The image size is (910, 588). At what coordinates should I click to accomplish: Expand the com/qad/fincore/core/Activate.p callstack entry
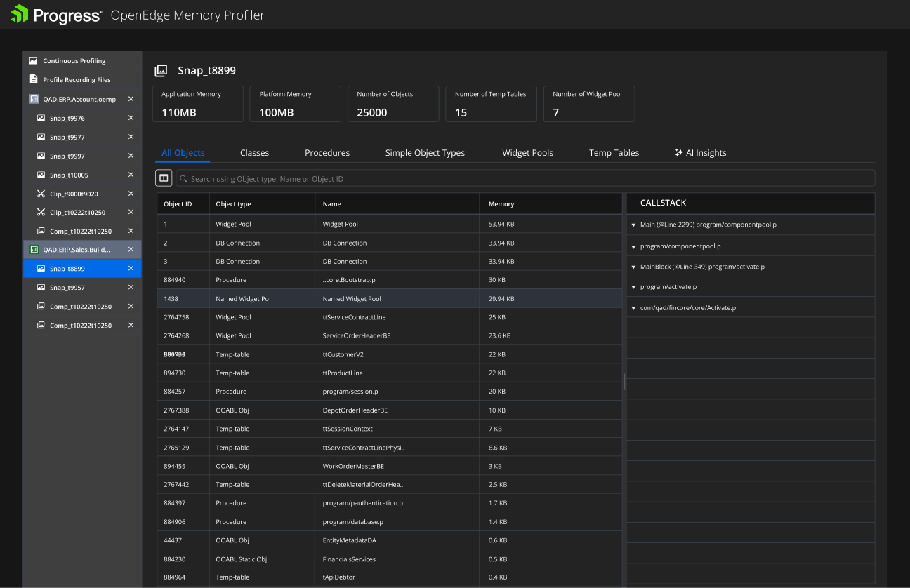(633, 308)
